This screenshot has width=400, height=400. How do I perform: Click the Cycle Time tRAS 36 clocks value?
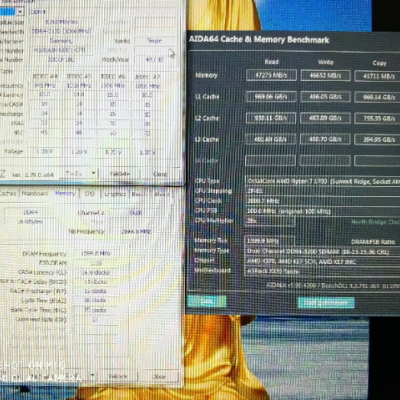[x=95, y=300]
